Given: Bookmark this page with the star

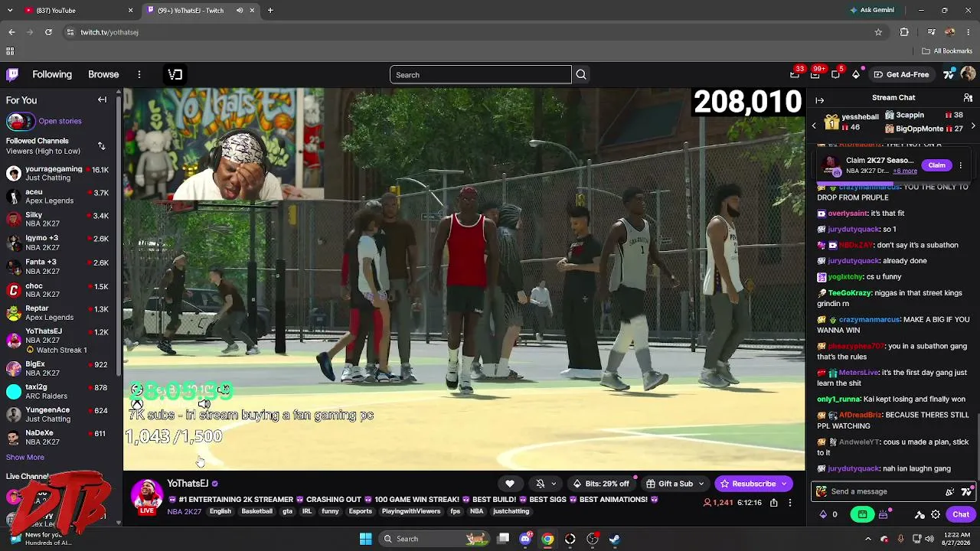Looking at the screenshot, I should (x=878, y=32).
